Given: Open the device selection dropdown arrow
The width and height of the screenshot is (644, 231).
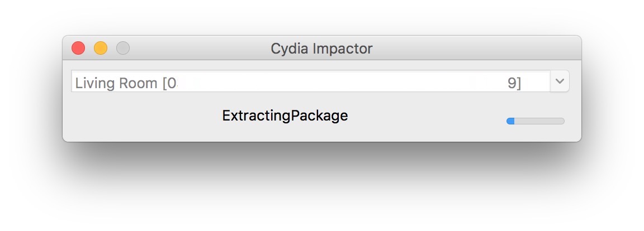Looking at the screenshot, I should click(x=560, y=81).
